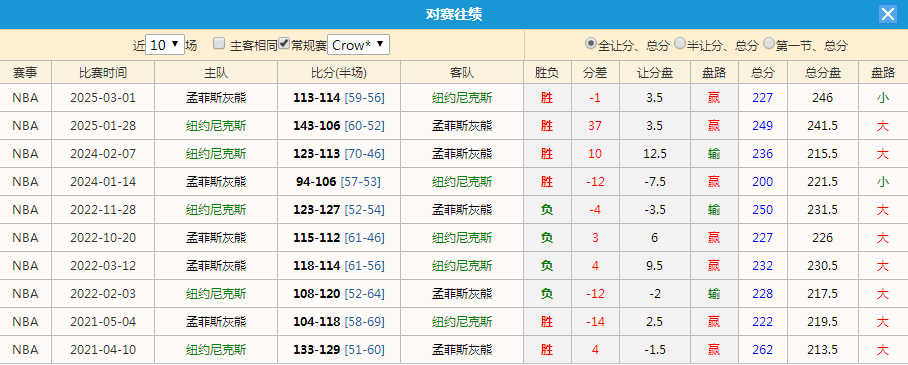Click 对赛往绩 dialog title

[x=454, y=14]
